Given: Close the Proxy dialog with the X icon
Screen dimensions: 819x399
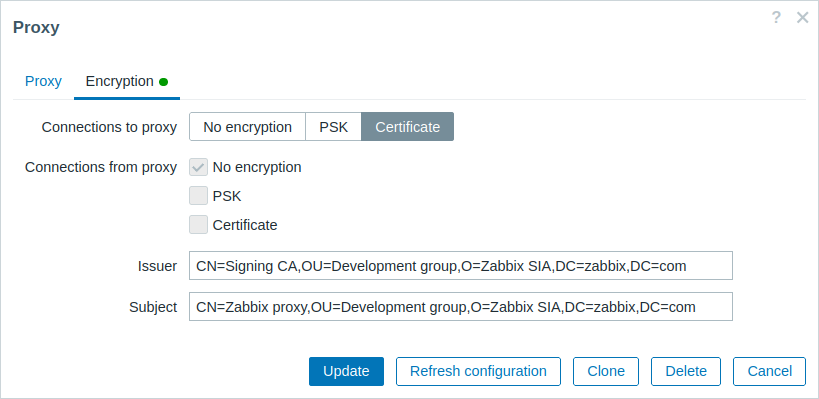Looking at the screenshot, I should pyautogui.click(x=802, y=18).
